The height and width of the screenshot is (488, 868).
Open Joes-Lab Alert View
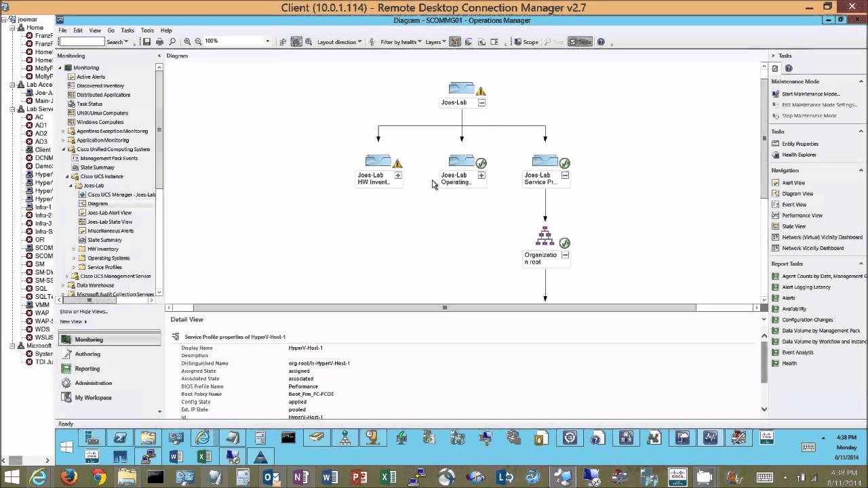pos(109,213)
